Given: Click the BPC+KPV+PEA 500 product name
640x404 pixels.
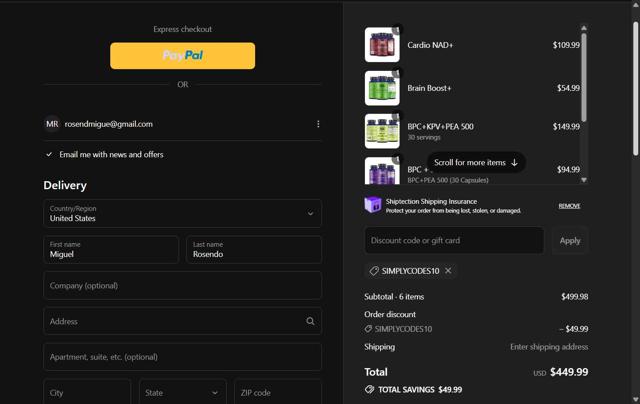Looking at the screenshot, I should click(440, 127).
